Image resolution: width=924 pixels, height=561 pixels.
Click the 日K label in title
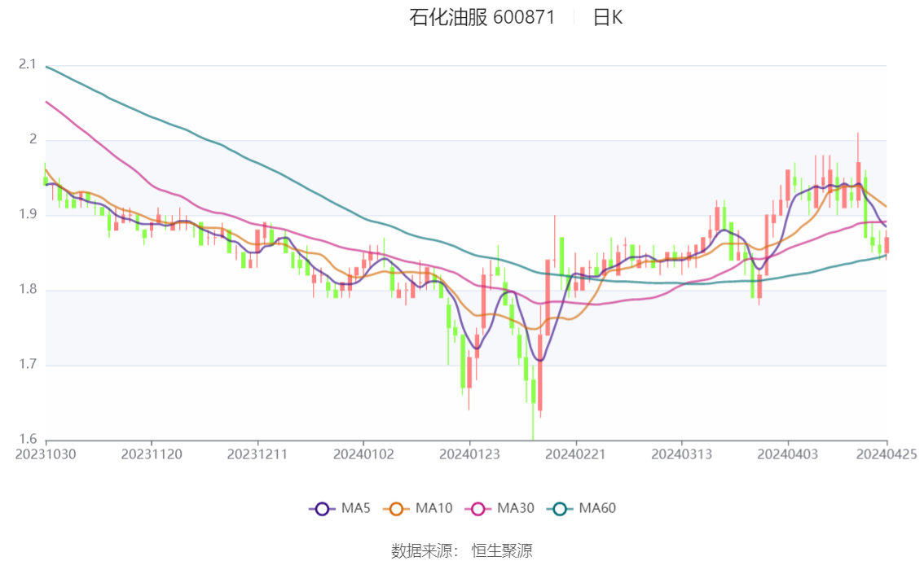click(x=608, y=17)
